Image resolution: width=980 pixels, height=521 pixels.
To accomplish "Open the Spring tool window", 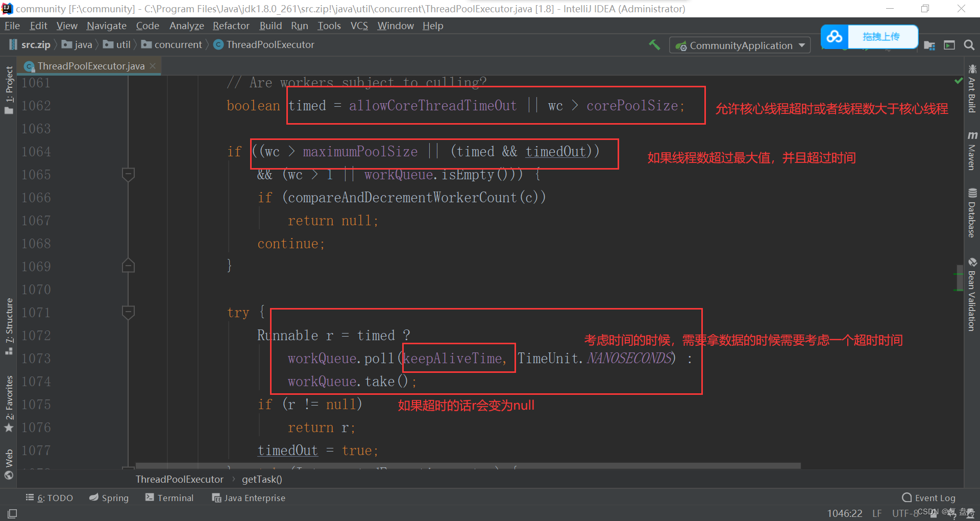I will pos(109,498).
